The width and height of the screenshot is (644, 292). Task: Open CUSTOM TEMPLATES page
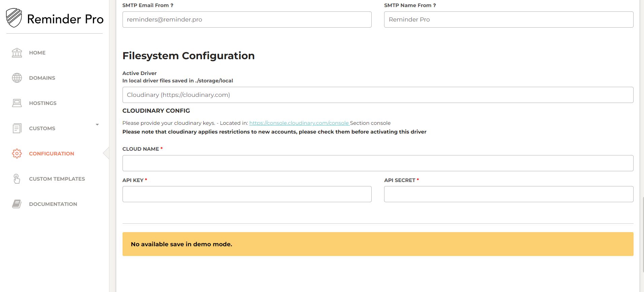57,179
